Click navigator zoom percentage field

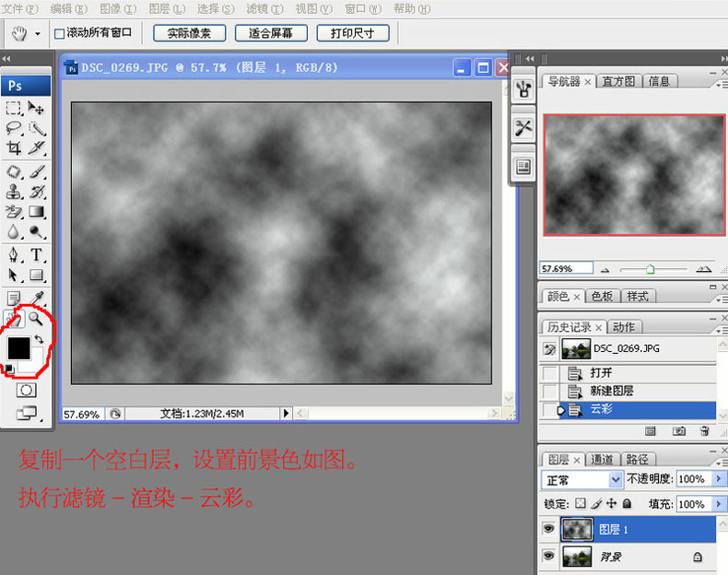[566, 268]
